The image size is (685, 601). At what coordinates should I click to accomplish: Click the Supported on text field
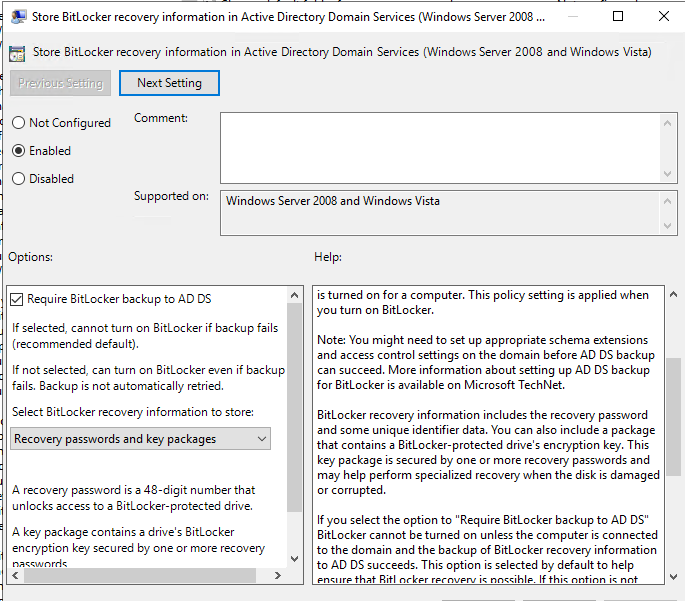(x=441, y=213)
